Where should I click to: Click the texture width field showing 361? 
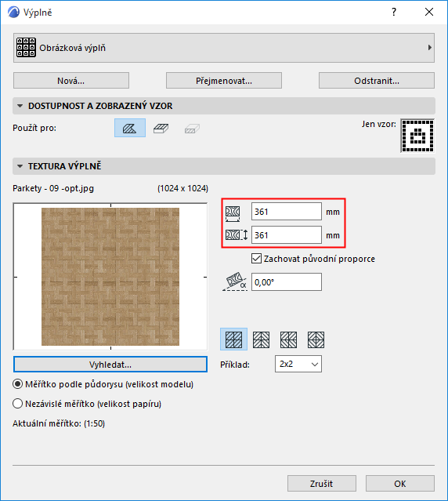point(286,212)
